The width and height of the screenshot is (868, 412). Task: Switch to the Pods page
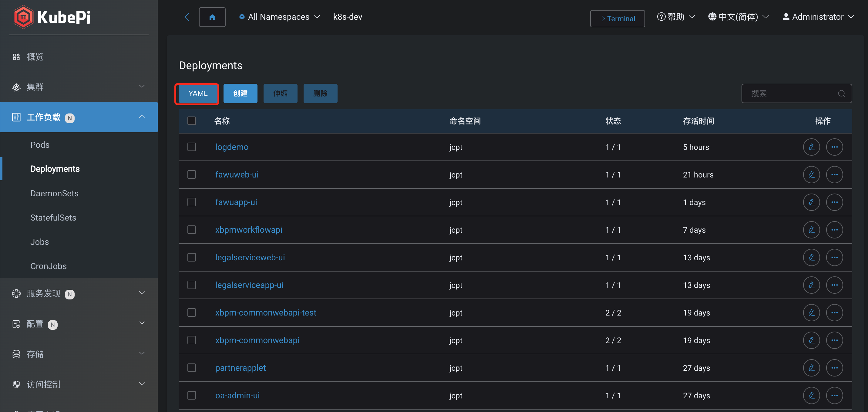tap(39, 145)
